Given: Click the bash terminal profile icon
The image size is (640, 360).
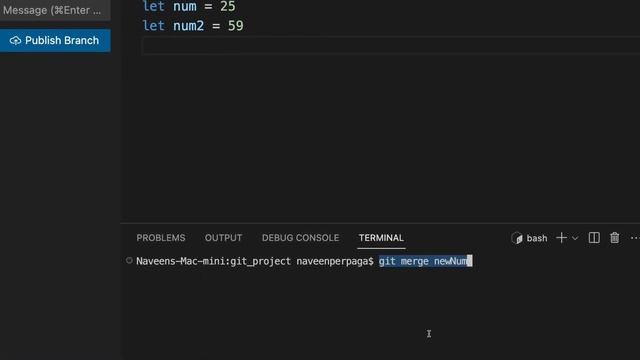Looking at the screenshot, I should pos(517,238).
